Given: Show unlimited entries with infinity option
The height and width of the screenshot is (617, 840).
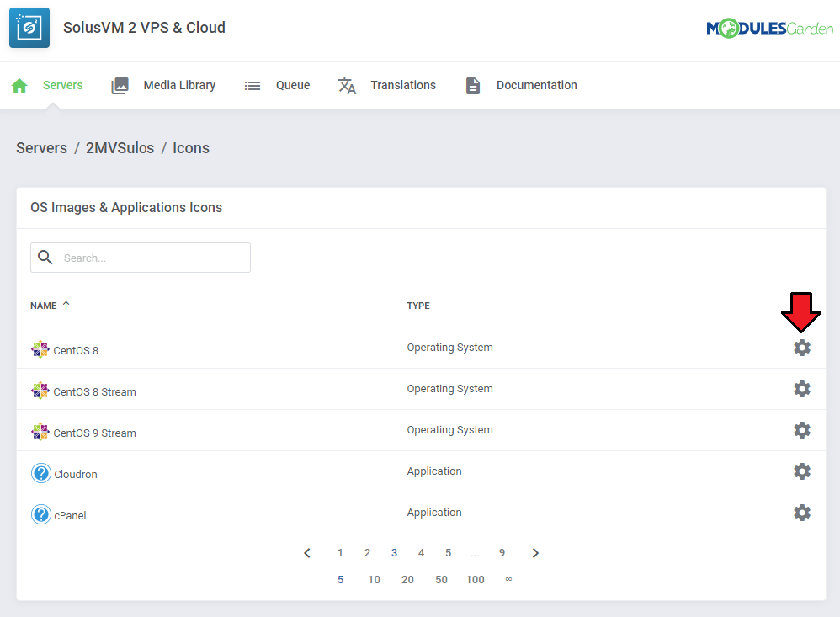Looking at the screenshot, I should pos(509,579).
